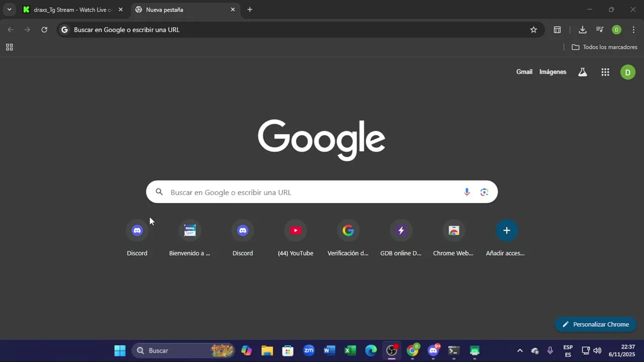
Task: Show hidden system tray icons chevron
Action: (x=520, y=351)
